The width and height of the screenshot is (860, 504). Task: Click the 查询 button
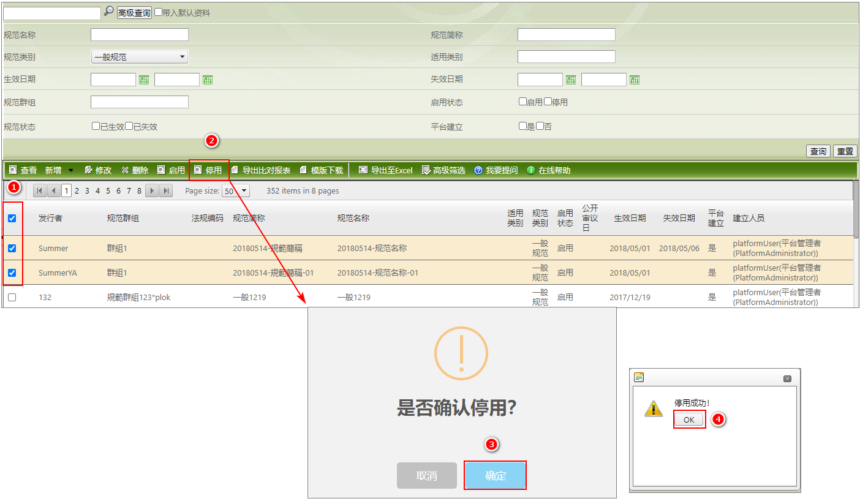tap(818, 151)
